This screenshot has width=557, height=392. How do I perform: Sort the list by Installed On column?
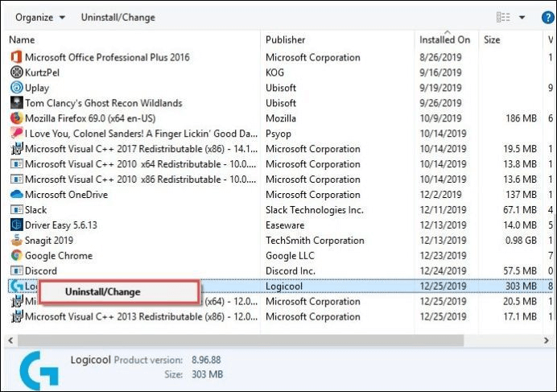coord(444,39)
